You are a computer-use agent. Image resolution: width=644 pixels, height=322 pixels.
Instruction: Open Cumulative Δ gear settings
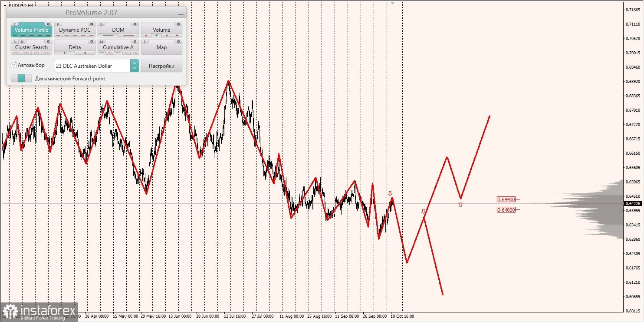(x=135, y=41)
